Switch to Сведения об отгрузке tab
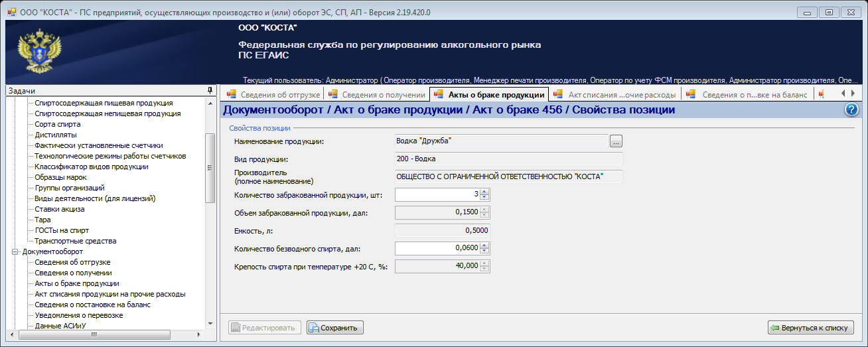The image size is (868, 347). [x=273, y=95]
